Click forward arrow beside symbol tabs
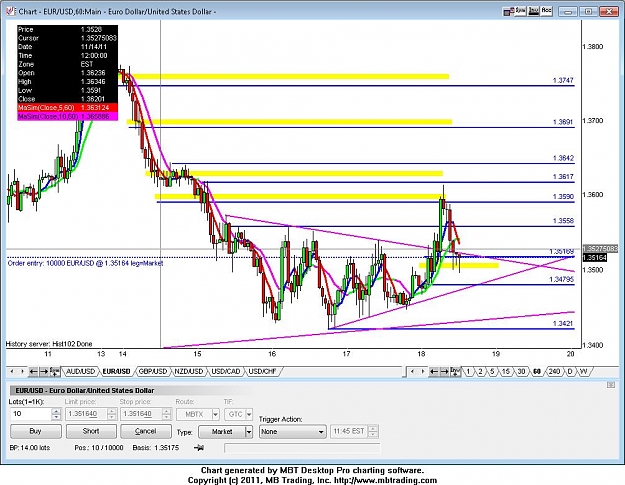625x485 pixels. [44, 371]
